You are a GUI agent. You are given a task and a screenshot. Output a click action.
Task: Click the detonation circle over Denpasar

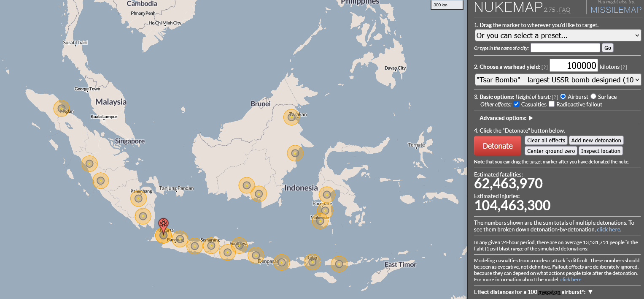pyautogui.click(x=282, y=262)
